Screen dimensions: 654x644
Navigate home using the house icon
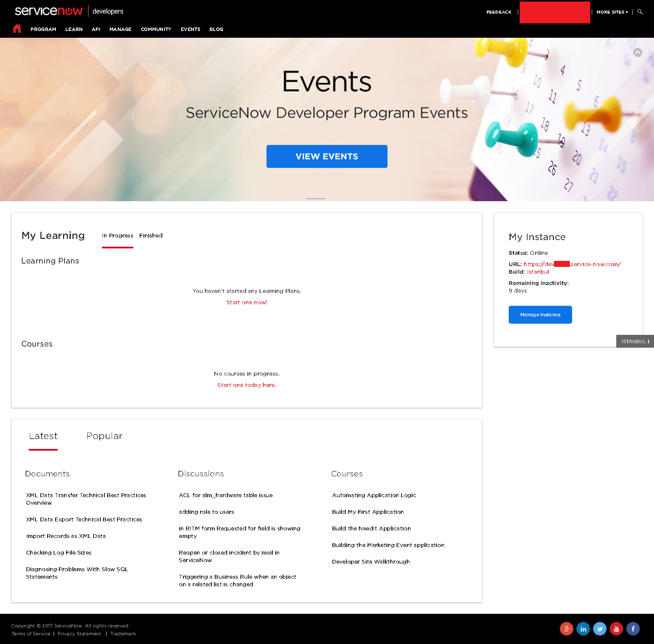(17, 28)
